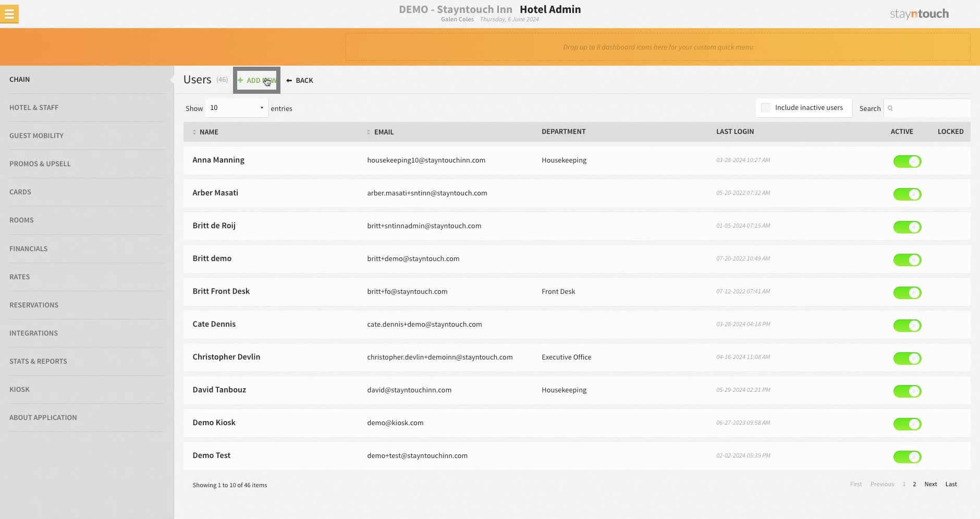This screenshot has width=980, height=519.
Task: Click LAST LOGIN column header
Action: tap(735, 132)
